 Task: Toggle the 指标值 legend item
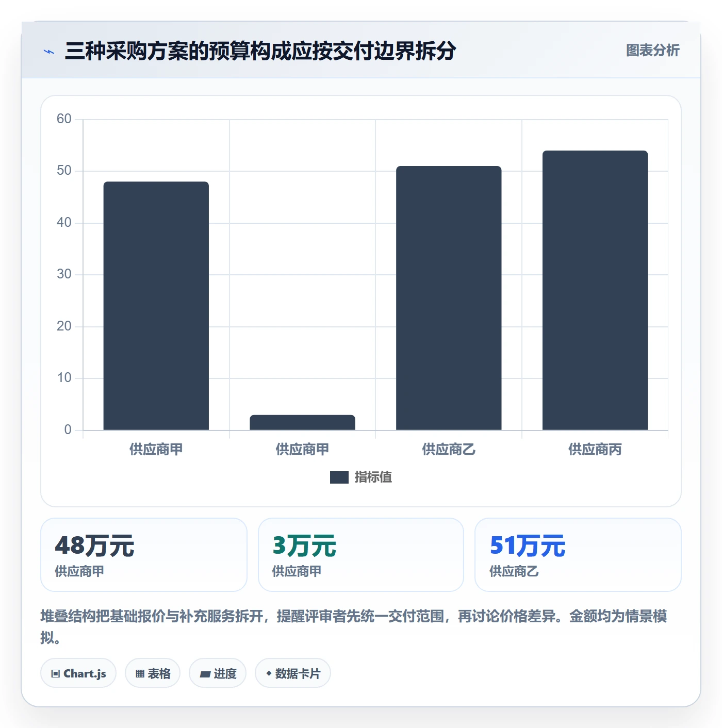click(x=361, y=477)
